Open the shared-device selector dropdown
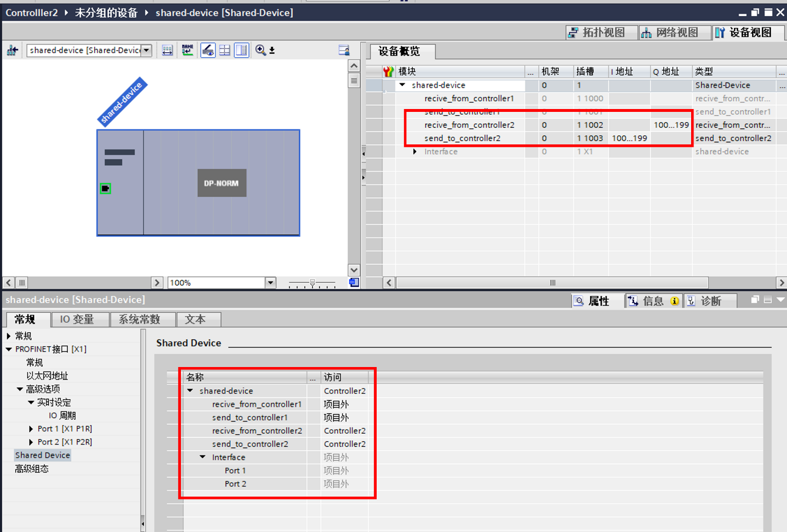Screen dimensions: 787x532 [x=147, y=50]
